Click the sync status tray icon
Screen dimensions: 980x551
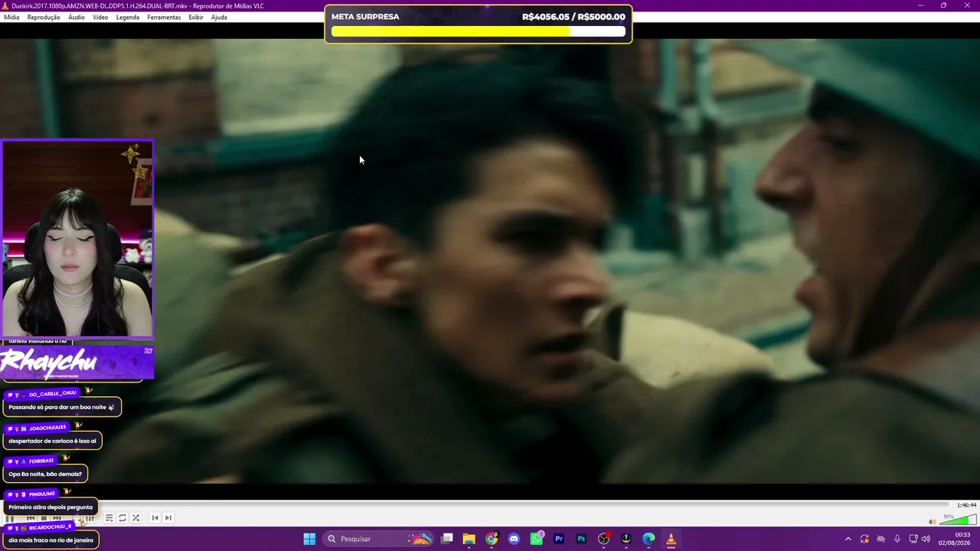click(x=864, y=539)
